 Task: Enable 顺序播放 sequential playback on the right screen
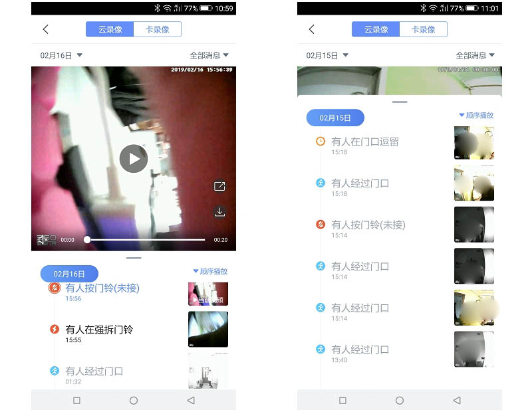(477, 114)
